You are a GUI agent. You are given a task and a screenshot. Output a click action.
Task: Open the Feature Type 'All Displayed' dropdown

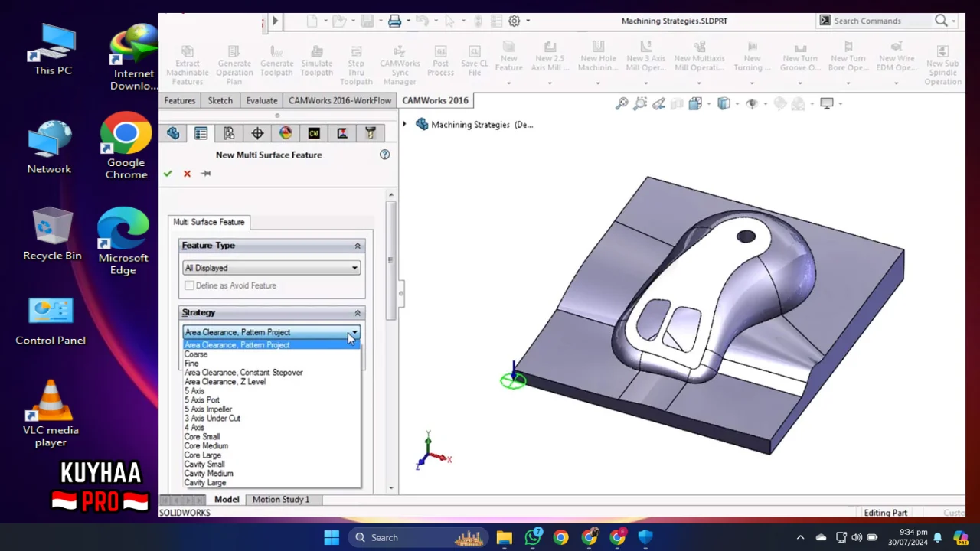(x=271, y=268)
